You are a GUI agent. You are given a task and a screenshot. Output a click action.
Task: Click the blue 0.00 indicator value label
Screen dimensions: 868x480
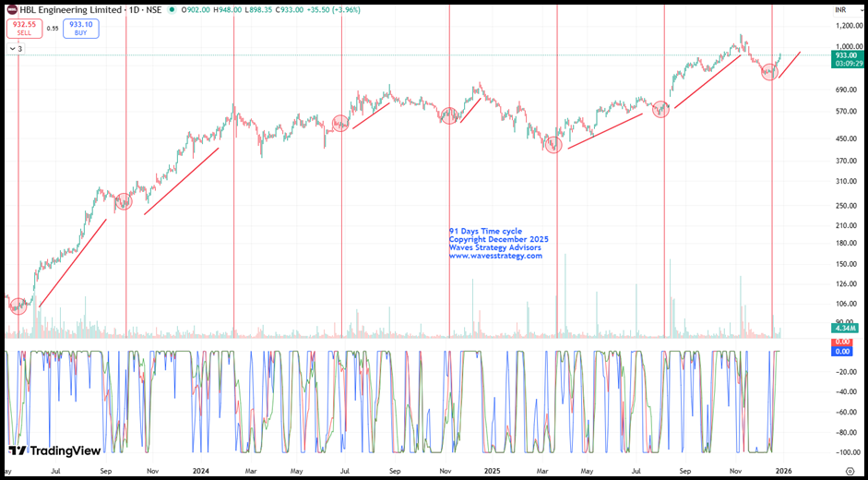[842, 351]
